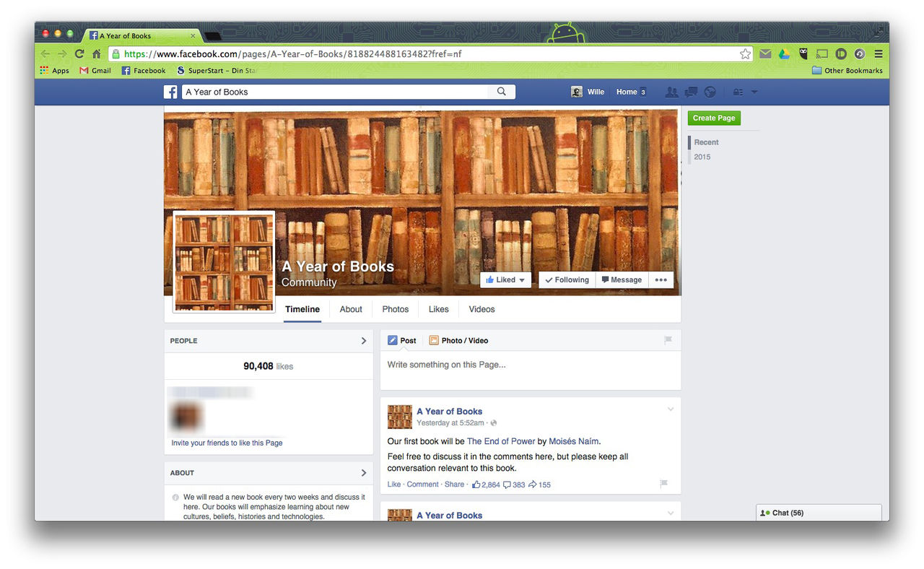Open the Chrome hamburger menu

click(879, 54)
